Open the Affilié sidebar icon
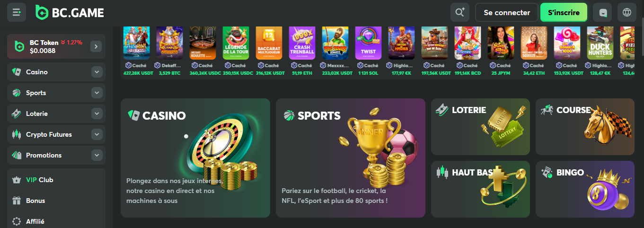This screenshot has width=644, height=228. pyautogui.click(x=17, y=221)
